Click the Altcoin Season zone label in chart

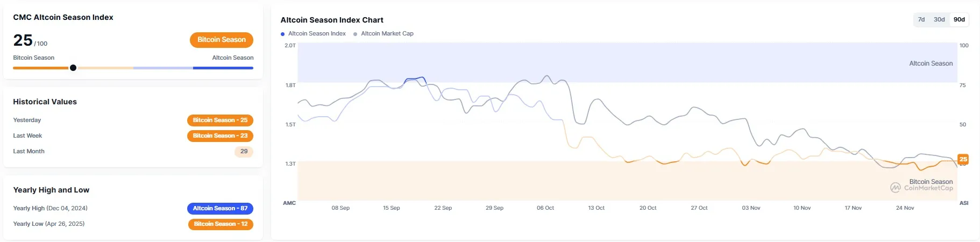(x=931, y=63)
